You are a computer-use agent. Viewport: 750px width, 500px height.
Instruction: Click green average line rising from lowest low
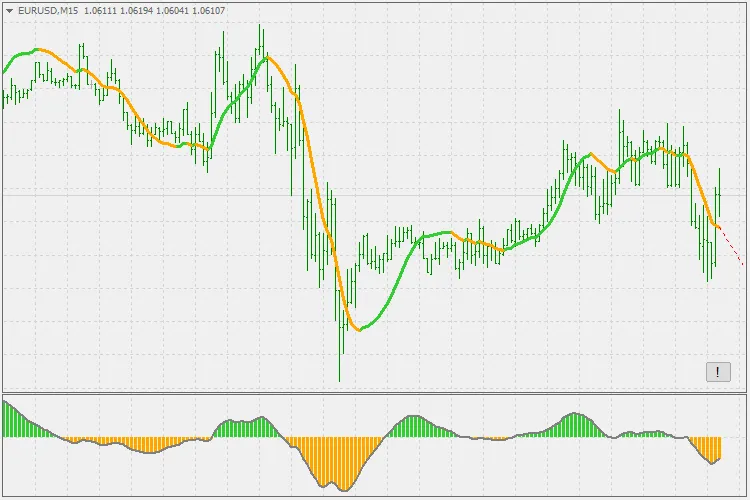[x=392, y=290]
